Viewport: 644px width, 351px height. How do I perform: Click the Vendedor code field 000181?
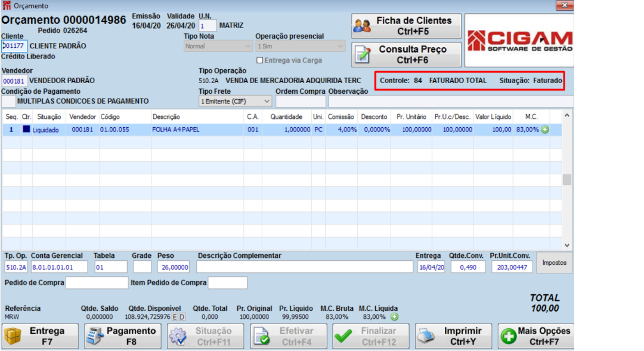[14, 81]
